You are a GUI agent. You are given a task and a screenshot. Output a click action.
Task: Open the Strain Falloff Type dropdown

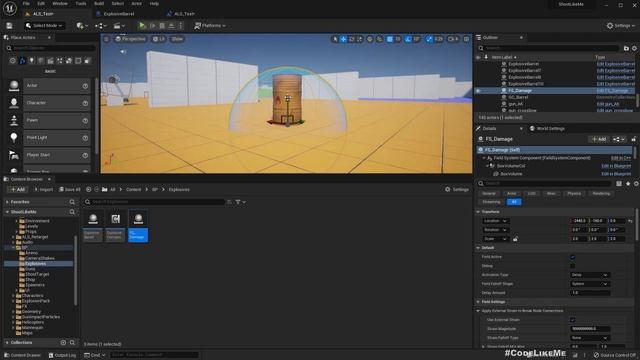point(590,338)
